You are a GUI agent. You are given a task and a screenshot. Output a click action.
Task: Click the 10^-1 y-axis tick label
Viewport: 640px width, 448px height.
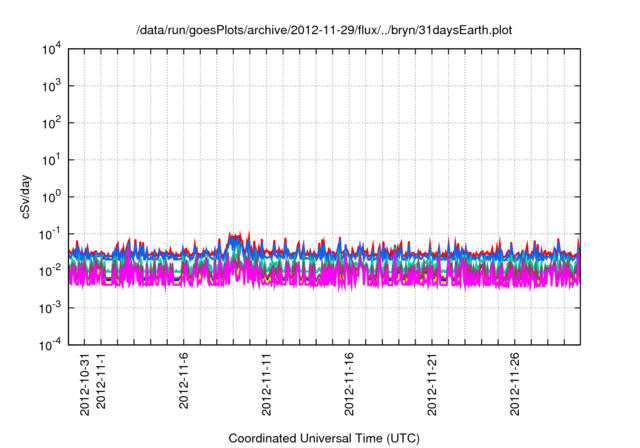point(49,234)
